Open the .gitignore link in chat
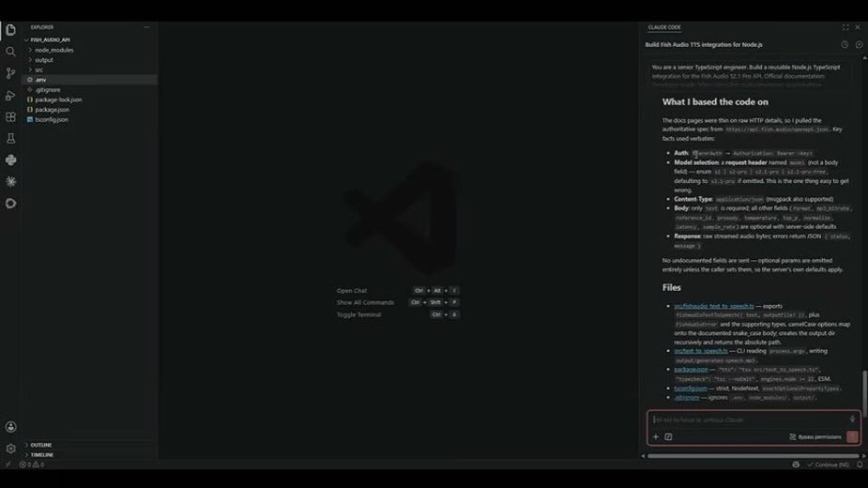868x488 pixels. click(x=687, y=398)
